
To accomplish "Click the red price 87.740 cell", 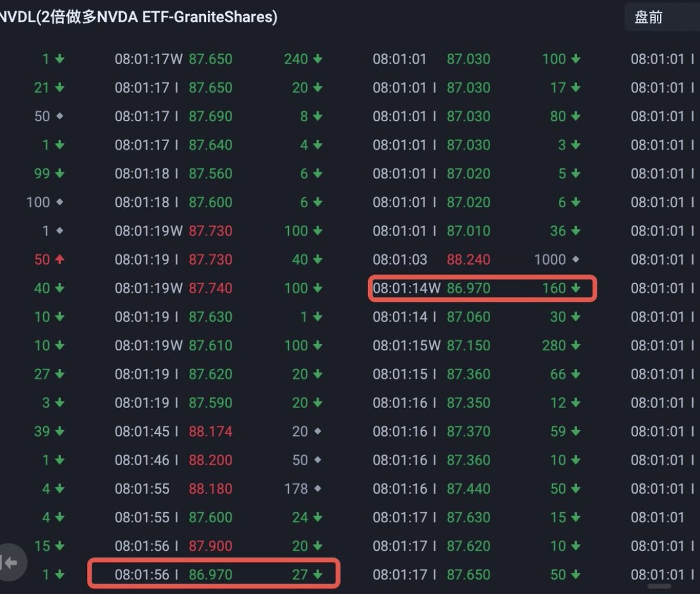I will click(x=211, y=288).
